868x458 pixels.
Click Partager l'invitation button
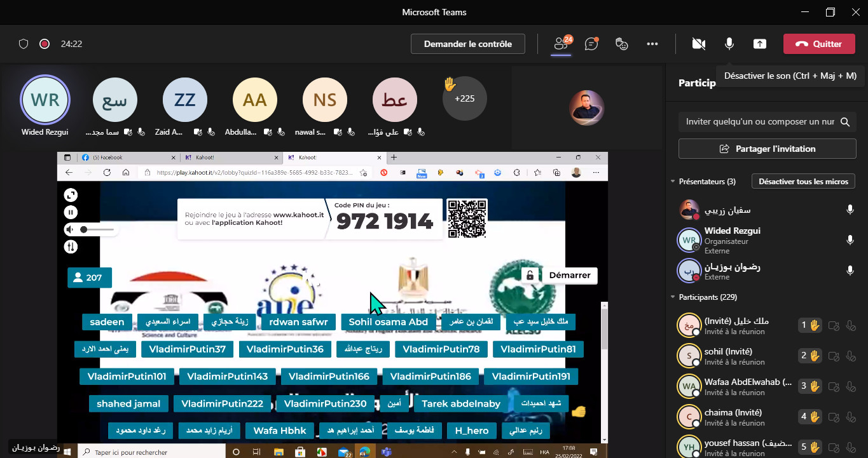pyautogui.click(x=767, y=149)
